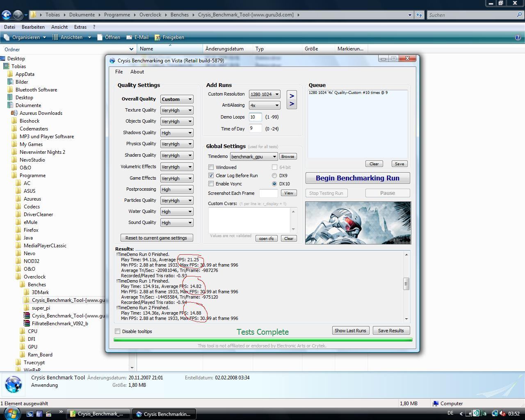Screen dimensions: 525x420
Task: Open Explorer help question mark icon
Action: pyautogui.click(x=518, y=37)
